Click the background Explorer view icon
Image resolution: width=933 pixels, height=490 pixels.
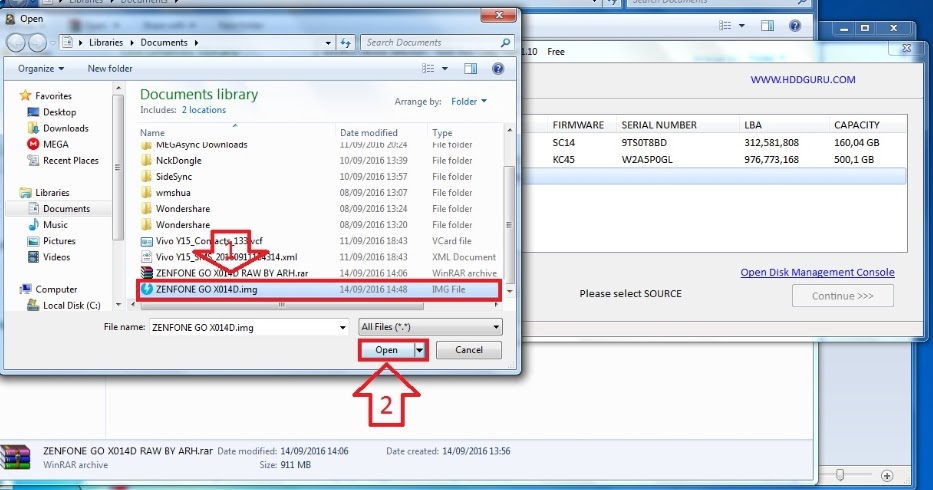[x=725, y=26]
